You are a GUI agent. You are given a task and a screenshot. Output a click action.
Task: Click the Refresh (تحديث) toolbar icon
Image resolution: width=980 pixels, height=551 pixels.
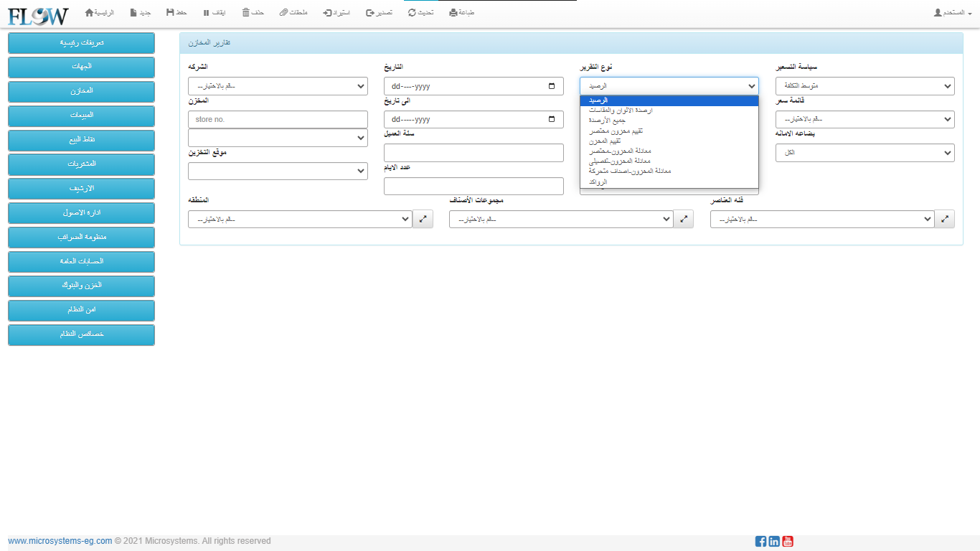point(412,13)
